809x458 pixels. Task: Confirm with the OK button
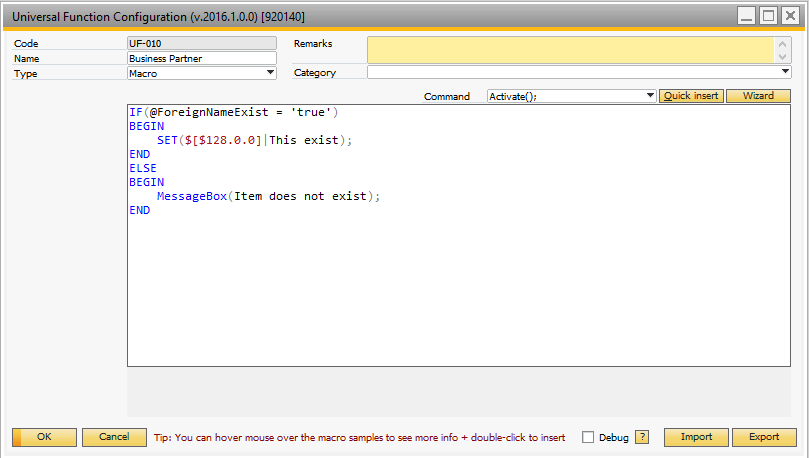[x=44, y=437]
